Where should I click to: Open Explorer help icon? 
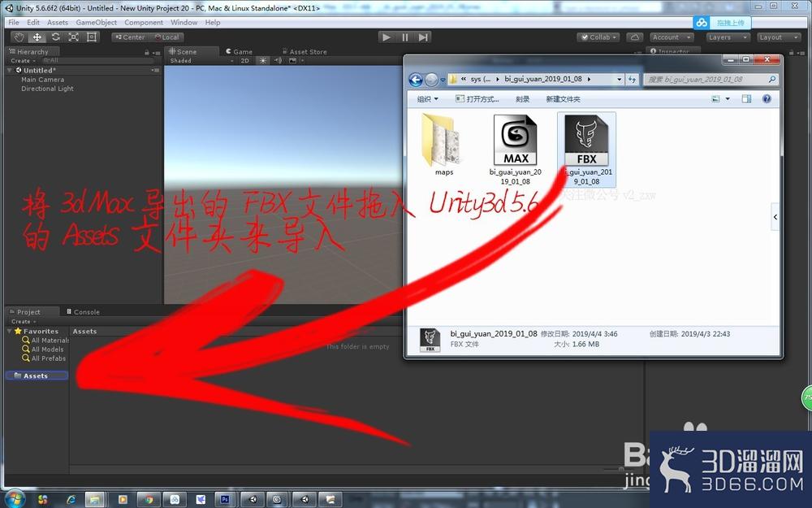click(x=767, y=99)
